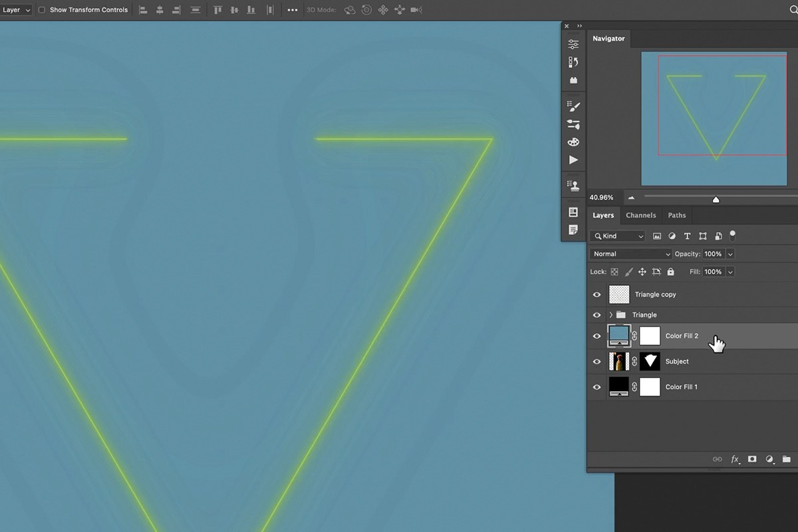Click the Navigator zoom slider handle

pyautogui.click(x=716, y=199)
